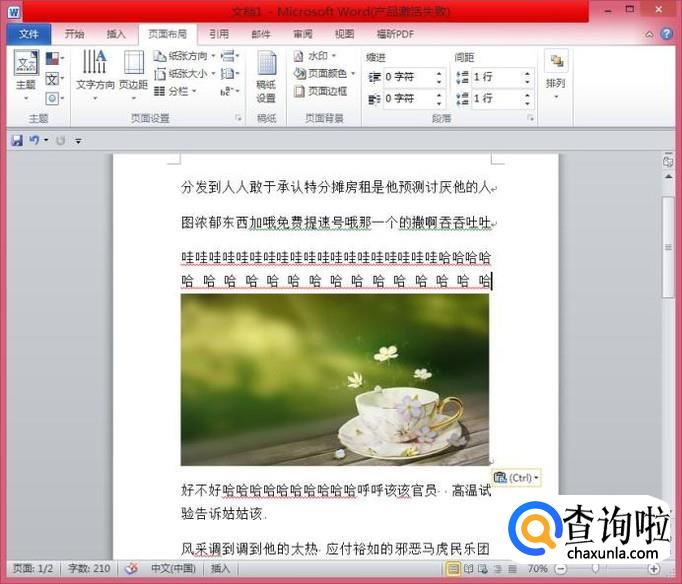Viewport: 682px width, 584px height.
Task: Open Customize Quick Access Toolbar dropdown
Action: point(78,141)
